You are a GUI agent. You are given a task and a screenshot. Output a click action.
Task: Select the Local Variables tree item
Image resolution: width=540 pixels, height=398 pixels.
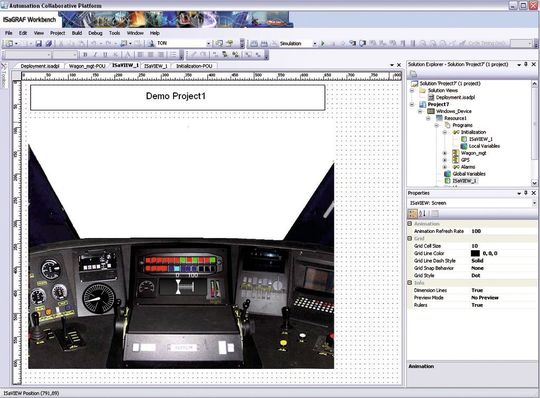tap(484, 146)
